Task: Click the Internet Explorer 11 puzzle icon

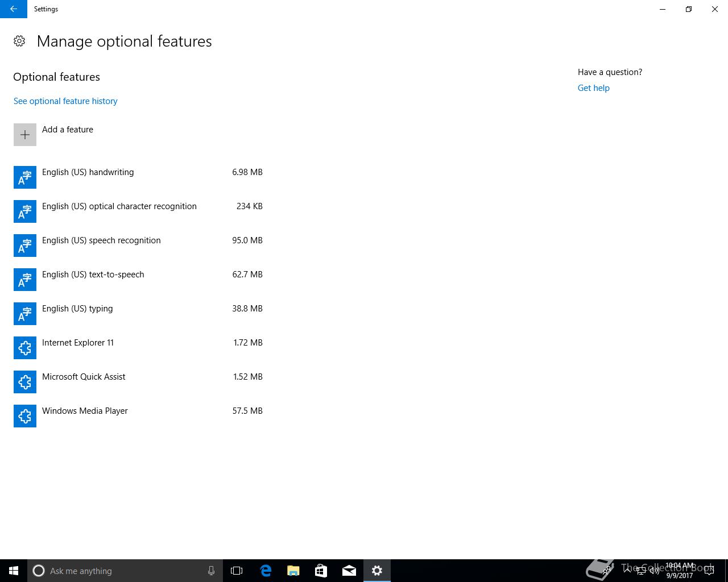Action: tap(25, 348)
